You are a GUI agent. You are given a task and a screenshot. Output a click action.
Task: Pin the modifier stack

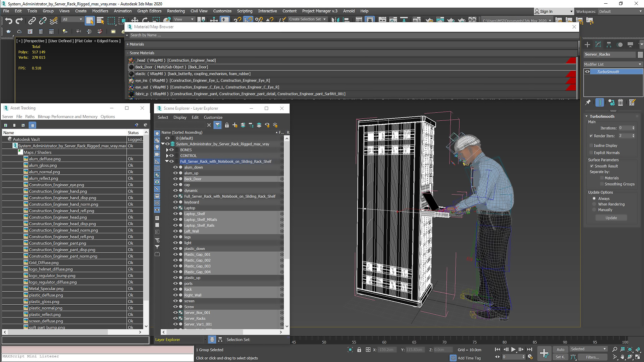588,103
